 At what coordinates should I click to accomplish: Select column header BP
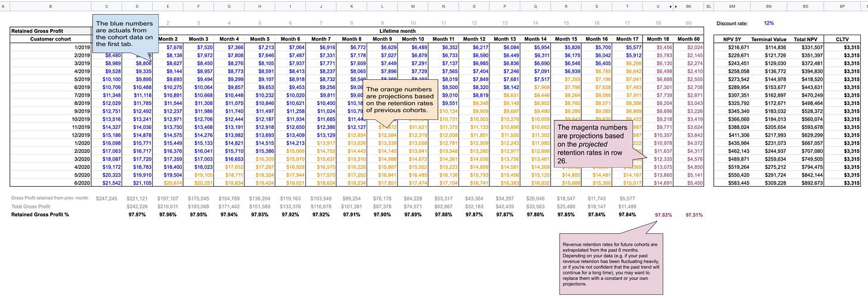[x=842, y=5]
